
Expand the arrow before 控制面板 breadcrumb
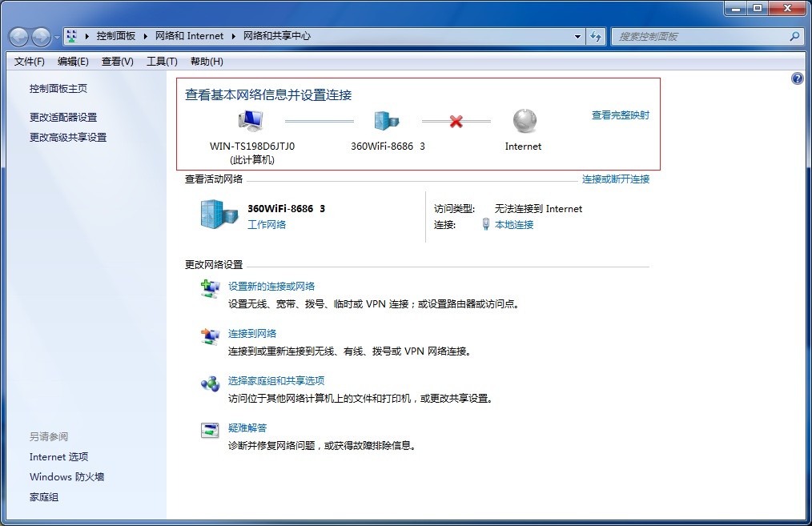pyautogui.click(x=87, y=36)
